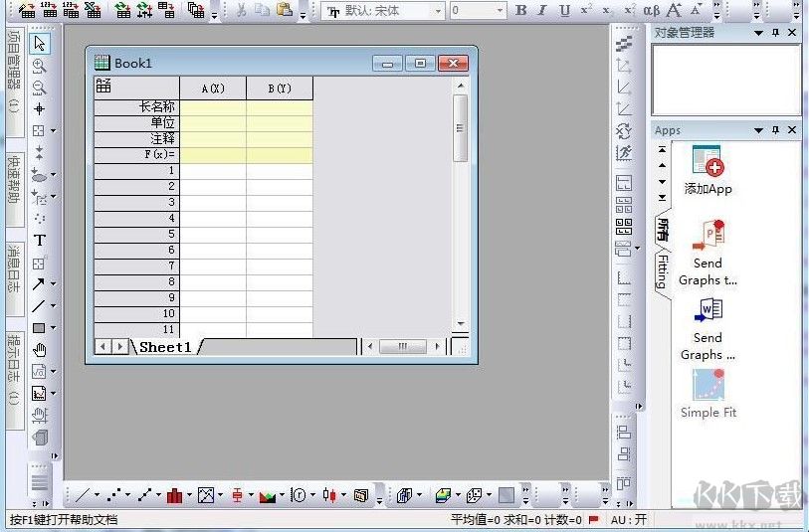The width and height of the screenshot is (809, 532).
Task: Expand the arrow tool dropdown
Action: pos(53,284)
